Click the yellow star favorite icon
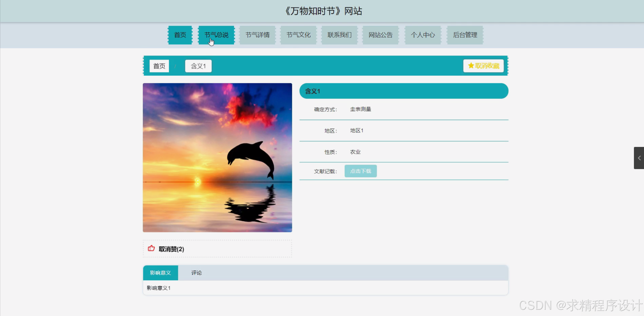Image resolution: width=644 pixels, height=316 pixels. (471, 66)
